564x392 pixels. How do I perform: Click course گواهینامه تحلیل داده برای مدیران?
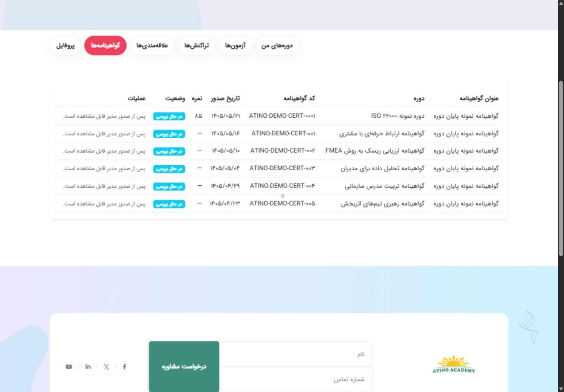pyautogui.click(x=383, y=168)
